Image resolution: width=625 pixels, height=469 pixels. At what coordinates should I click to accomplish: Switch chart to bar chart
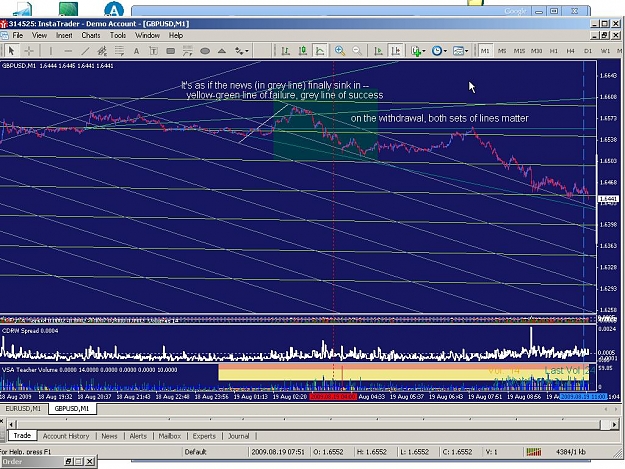tap(285, 51)
